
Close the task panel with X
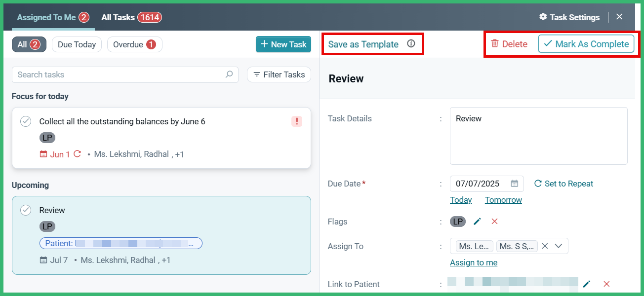(619, 17)
